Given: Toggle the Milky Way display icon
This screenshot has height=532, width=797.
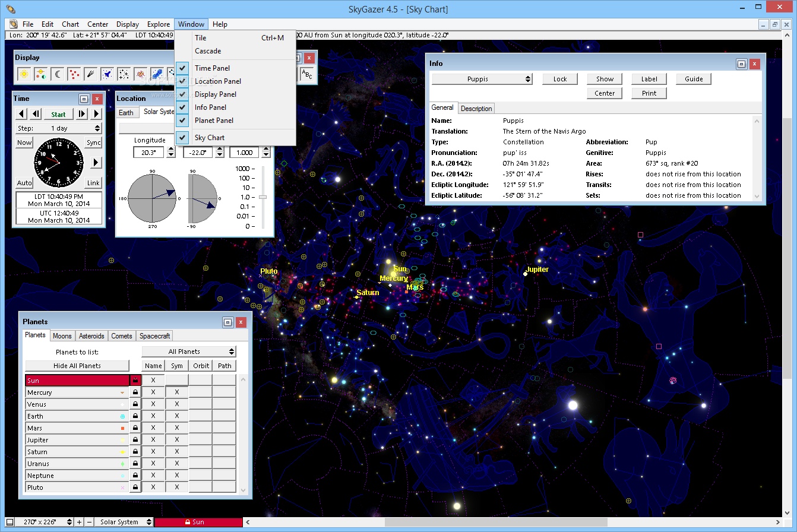Looking at the screenshot, I should (x=157, y=74).
